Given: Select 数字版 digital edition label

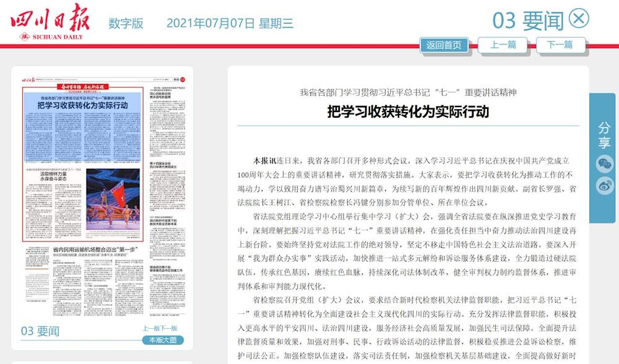Looking at the screenshot, I should click(x=126, y=24).
